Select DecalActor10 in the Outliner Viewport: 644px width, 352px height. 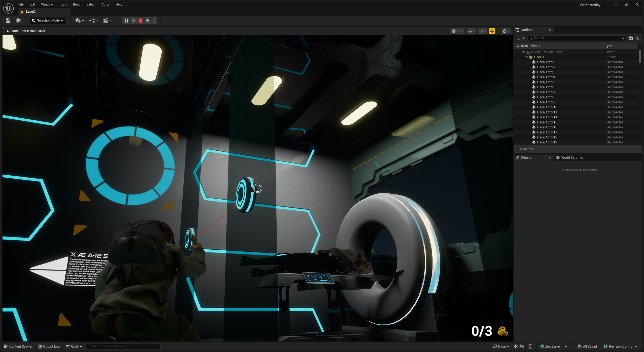point(547,107)
